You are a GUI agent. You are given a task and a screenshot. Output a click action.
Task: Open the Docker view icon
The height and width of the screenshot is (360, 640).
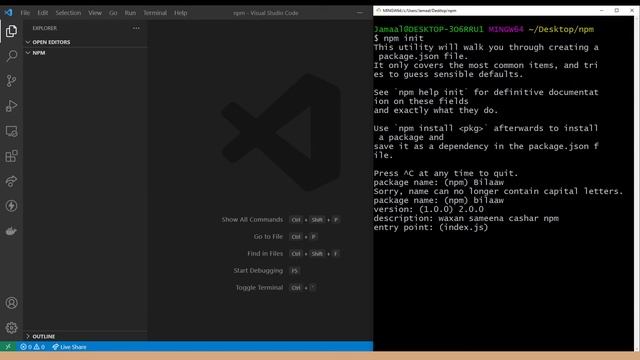[x=11, y=231]
